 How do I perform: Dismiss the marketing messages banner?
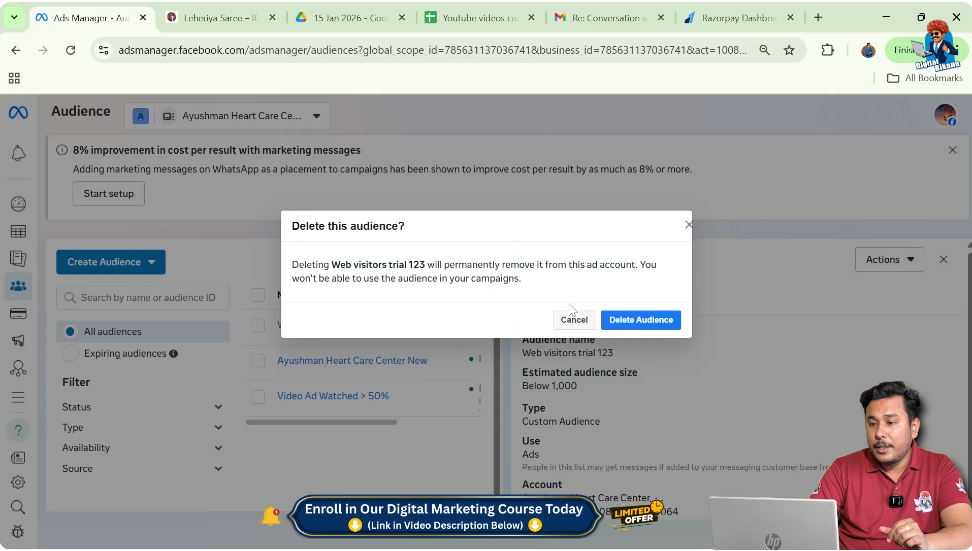pyautogui.click(x=952, y=150)
